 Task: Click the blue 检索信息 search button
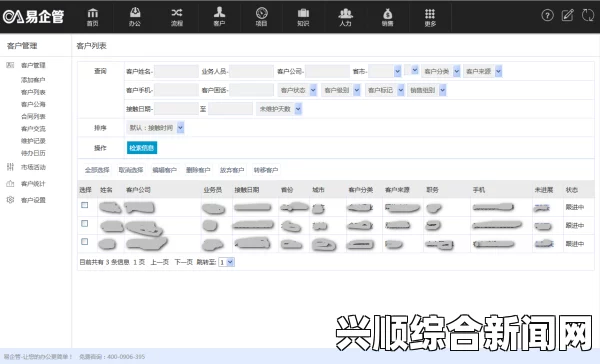coord(142,148)
